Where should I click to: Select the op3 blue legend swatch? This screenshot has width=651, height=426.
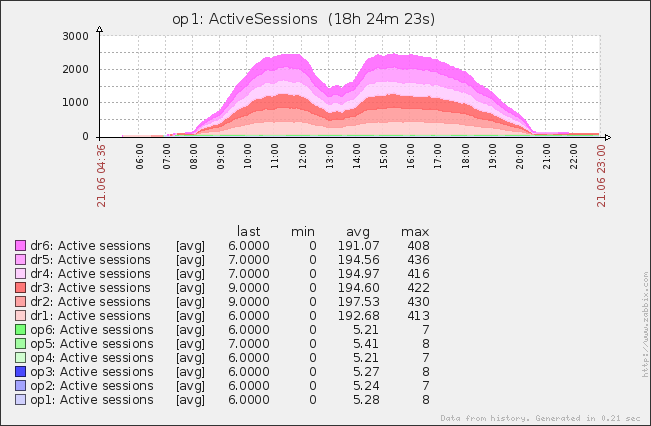(20, 372)
